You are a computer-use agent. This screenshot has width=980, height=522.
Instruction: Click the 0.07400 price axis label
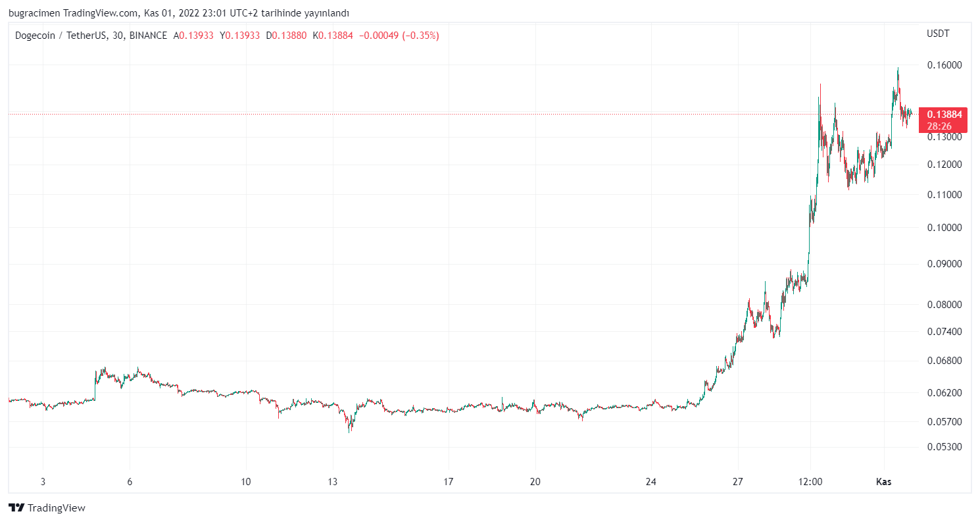pyautogui.click(x=944, y=332)
